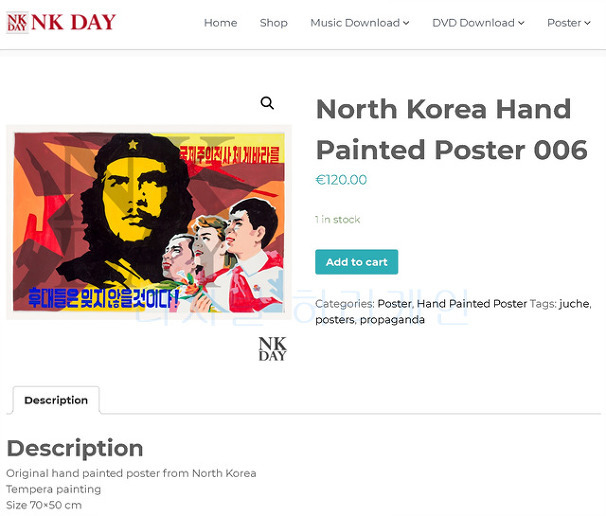This screenshot has height=516, width=606.
Task: Open the Poster category link
Action: (394, 304)
